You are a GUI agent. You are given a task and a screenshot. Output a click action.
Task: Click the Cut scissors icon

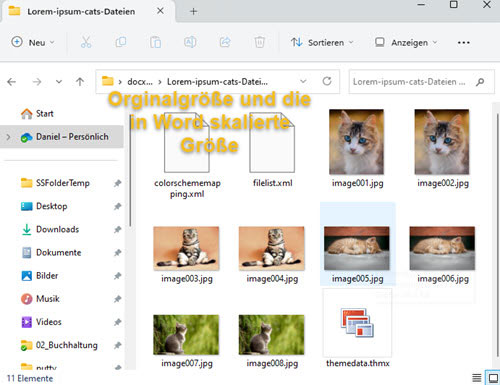click(86, 42)
